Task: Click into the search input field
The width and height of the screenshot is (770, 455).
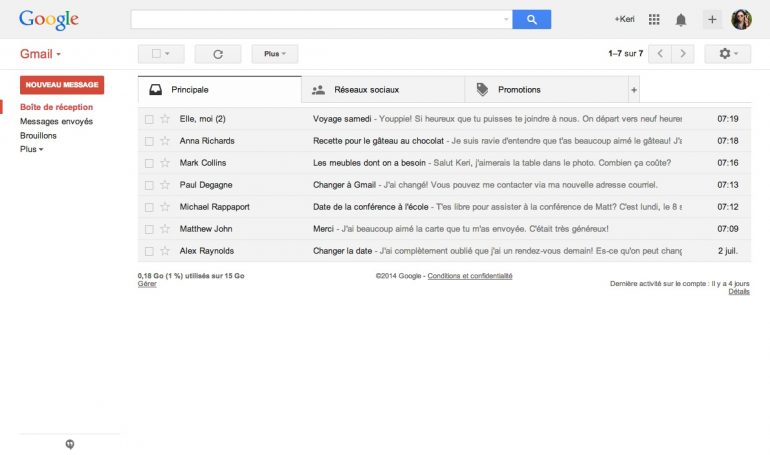Action: tap(320, 19)
